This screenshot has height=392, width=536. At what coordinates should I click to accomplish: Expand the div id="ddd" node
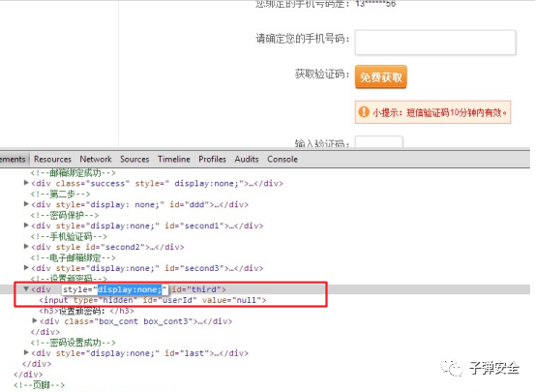click(26, 204)
